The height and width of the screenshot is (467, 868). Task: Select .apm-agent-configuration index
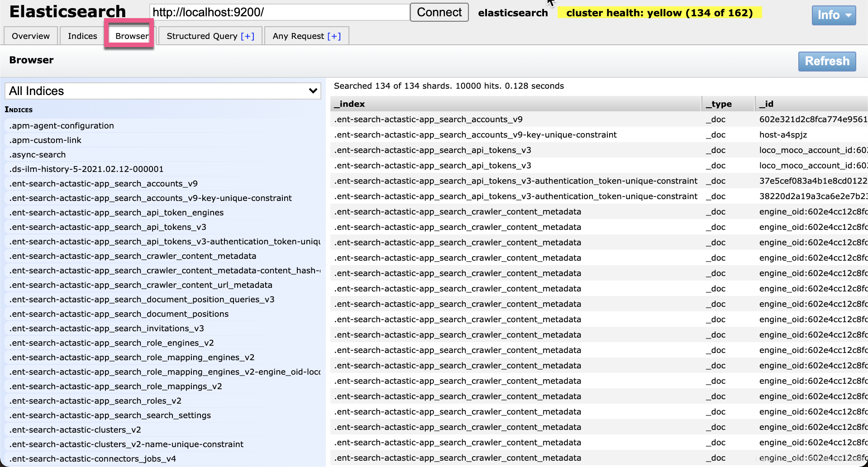click(163, 126)
